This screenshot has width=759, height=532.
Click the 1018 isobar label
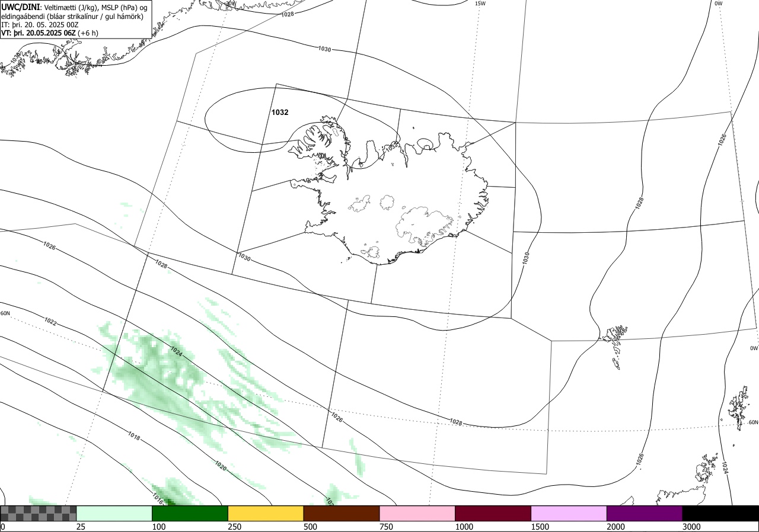[x=134, y=437]
